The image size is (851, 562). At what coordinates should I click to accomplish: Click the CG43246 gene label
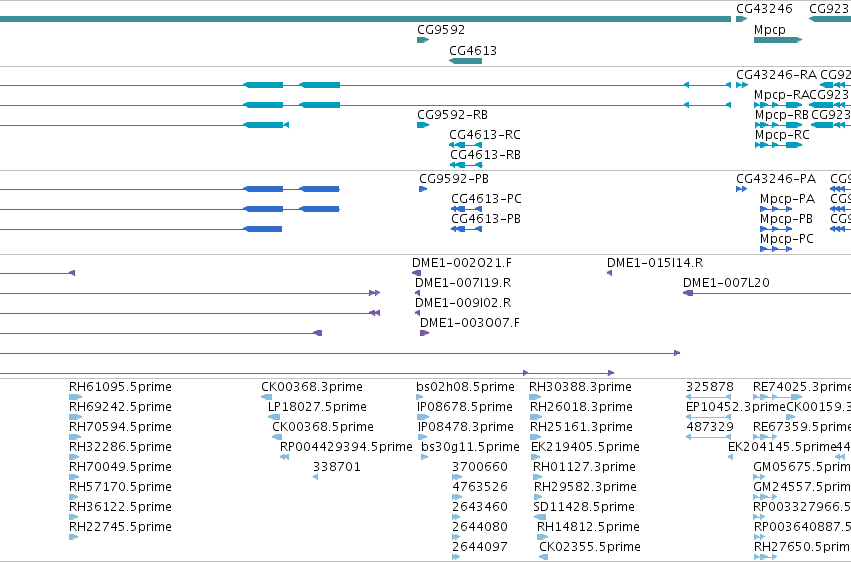click(764, 9)
